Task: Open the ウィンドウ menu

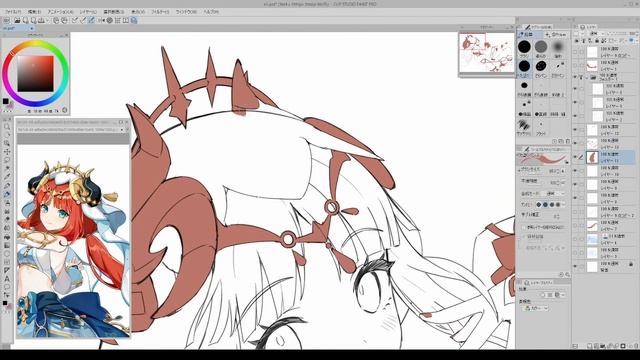Action: [186, 12]
